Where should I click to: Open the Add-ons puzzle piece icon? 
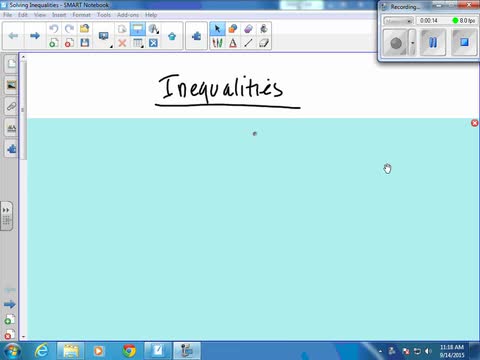tap(196, 36)
